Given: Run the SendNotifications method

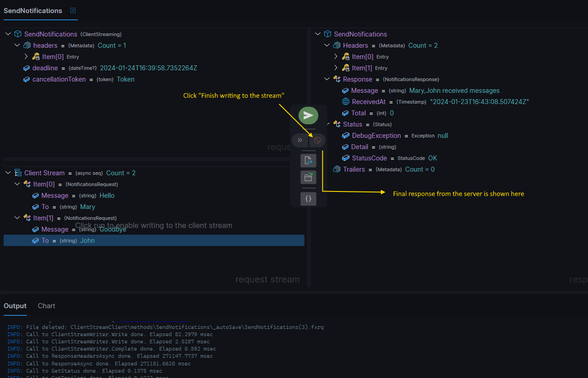Looking at the screenshot, I should coord(308,115).
